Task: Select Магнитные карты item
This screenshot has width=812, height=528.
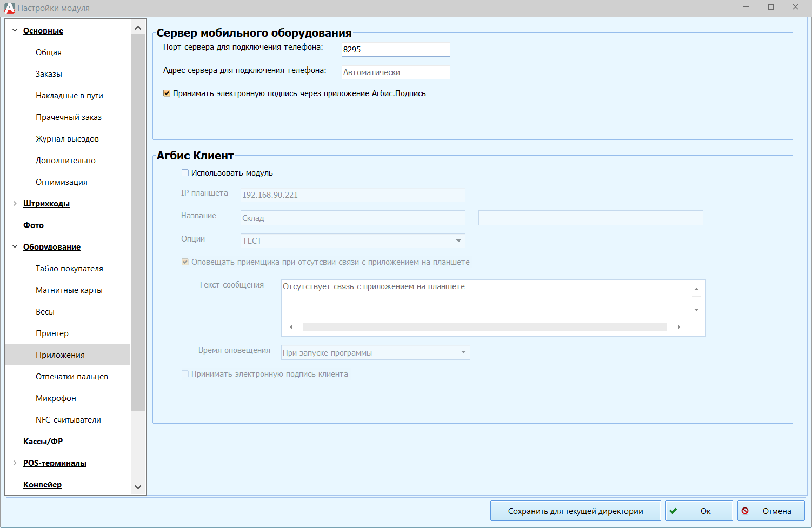Action: pos(69,290)
